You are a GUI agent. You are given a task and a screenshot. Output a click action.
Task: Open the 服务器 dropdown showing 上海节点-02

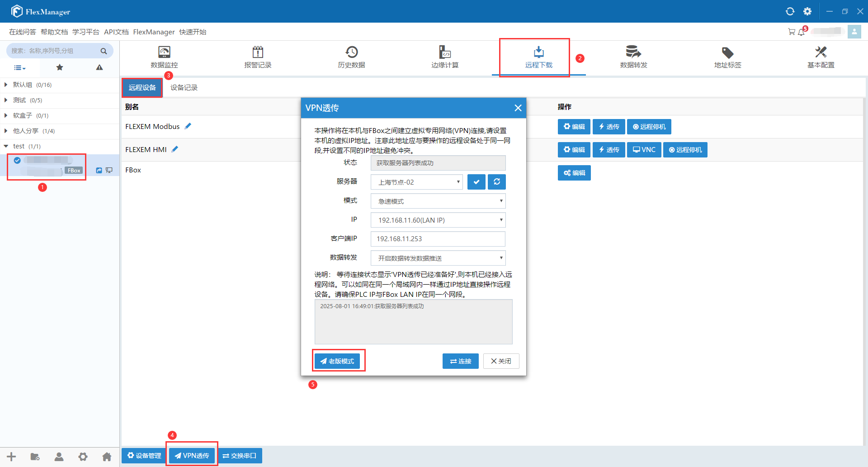coord(416,182)
